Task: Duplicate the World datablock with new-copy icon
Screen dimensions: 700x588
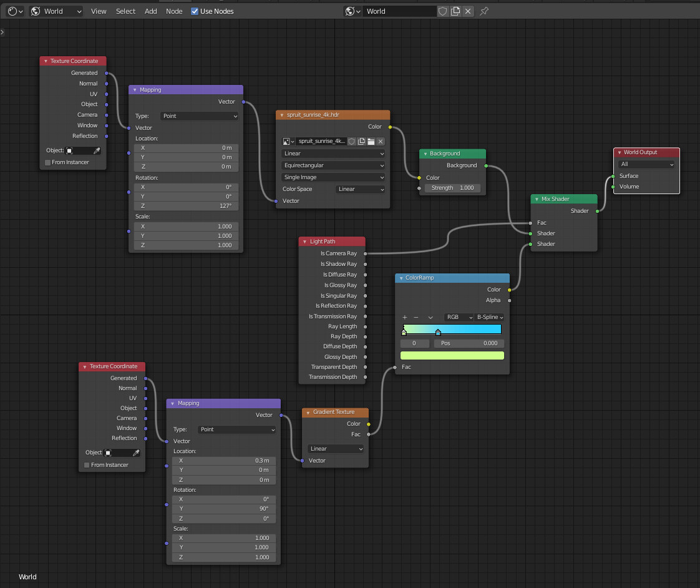Action: (455, 11)
